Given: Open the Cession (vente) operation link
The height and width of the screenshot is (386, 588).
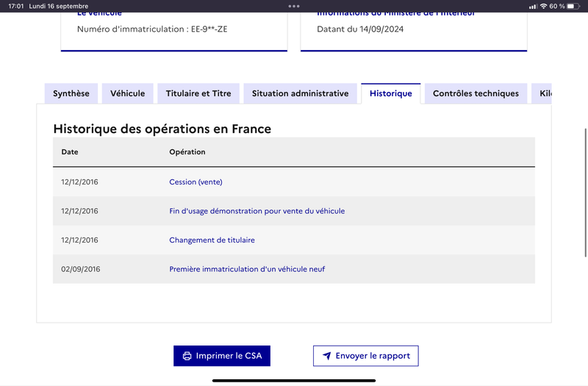Looking at the screenshot, I should coord(196,182).
